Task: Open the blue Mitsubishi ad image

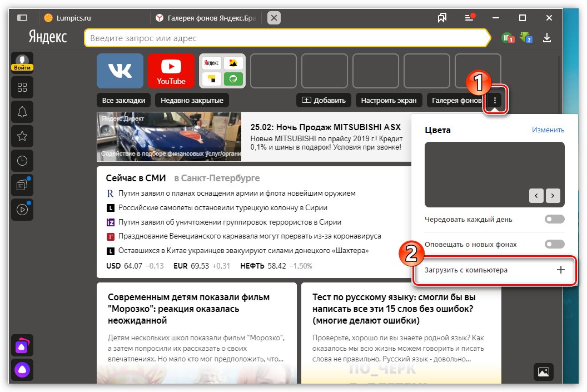Action: click(x=169, y=137)
